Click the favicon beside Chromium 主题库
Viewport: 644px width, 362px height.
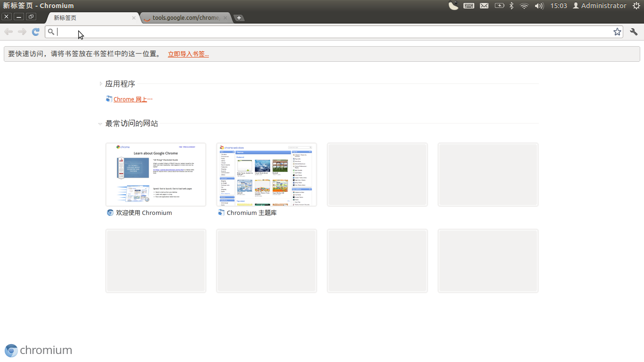[x=221, y=213]
